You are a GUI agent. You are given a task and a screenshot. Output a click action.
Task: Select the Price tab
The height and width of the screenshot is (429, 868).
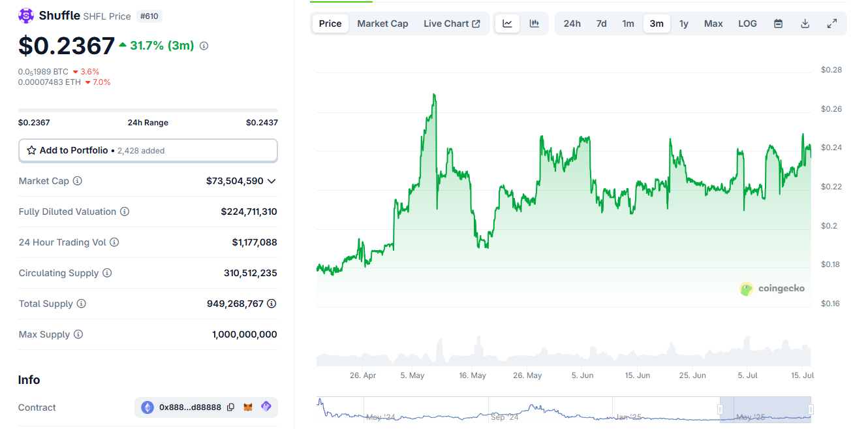point(330,24)
